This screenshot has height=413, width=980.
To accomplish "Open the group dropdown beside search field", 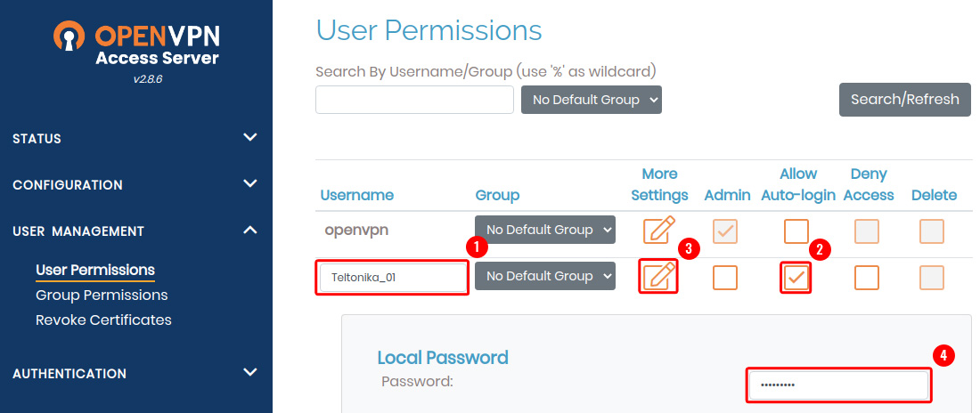I will tap(592, 100).
